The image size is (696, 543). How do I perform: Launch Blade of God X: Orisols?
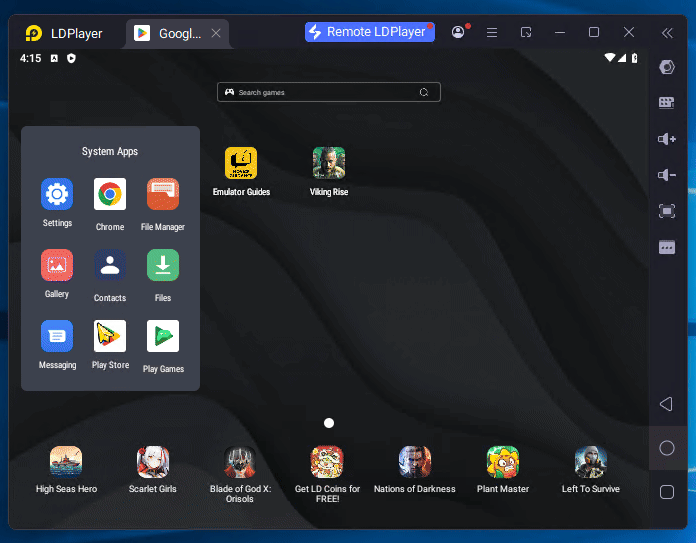pos(240,462)
